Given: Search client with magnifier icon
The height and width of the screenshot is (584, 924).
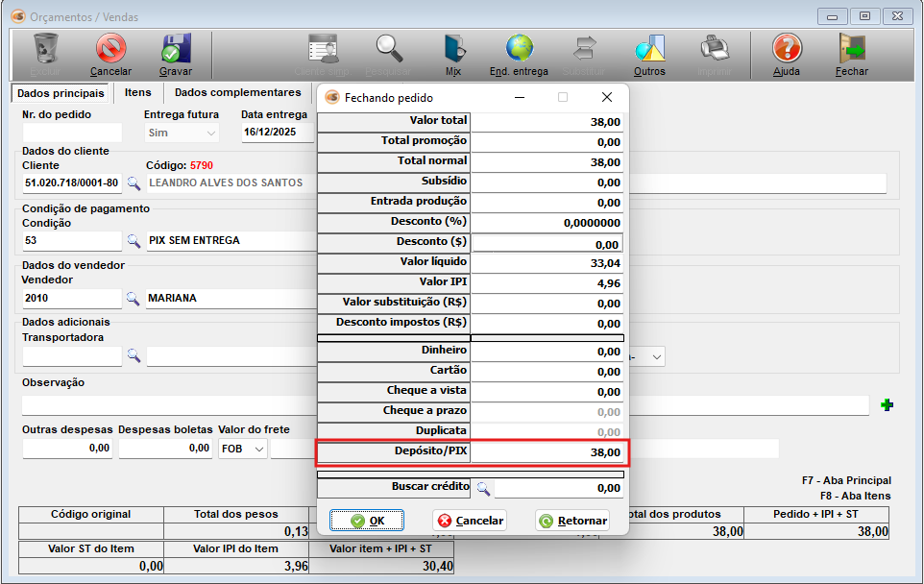Looking at the screenshot, I should click(134, 182).
